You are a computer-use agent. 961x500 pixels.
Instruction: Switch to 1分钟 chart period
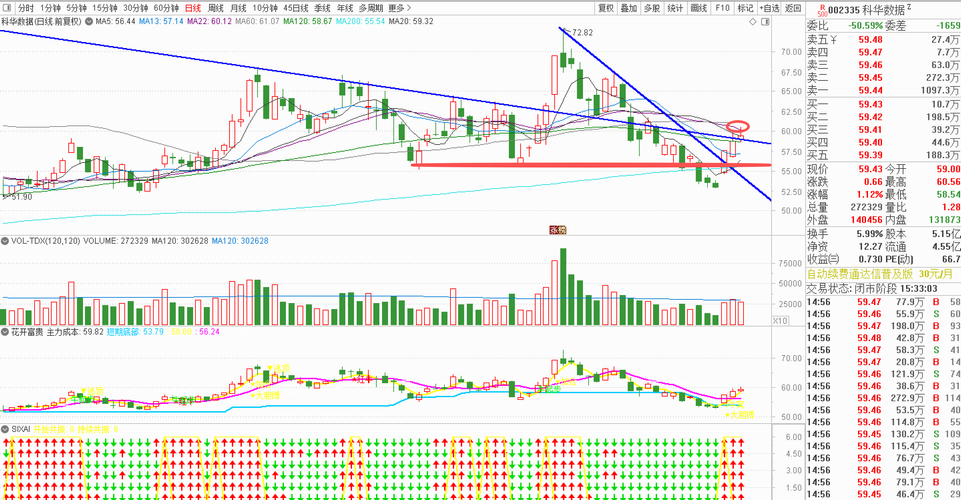(50, 8)
